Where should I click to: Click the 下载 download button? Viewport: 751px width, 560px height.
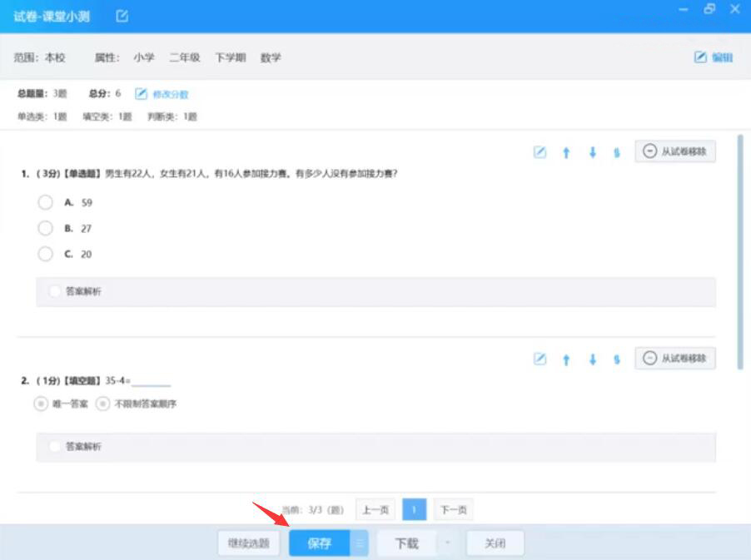pos(406,543)
